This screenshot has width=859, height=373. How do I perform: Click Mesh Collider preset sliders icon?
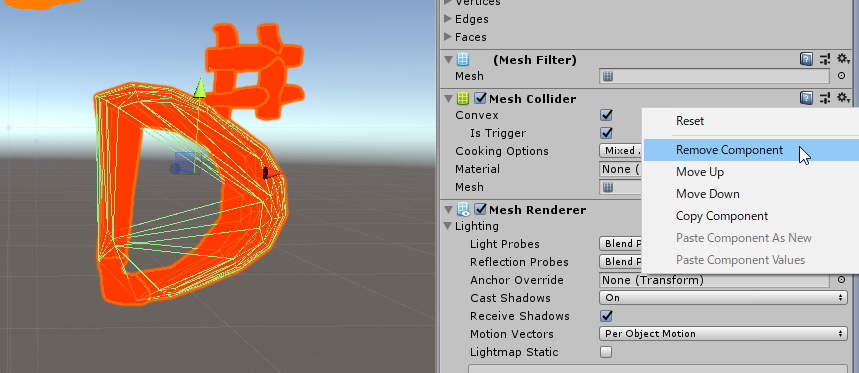pyautogui.click(x=825, y=98)
